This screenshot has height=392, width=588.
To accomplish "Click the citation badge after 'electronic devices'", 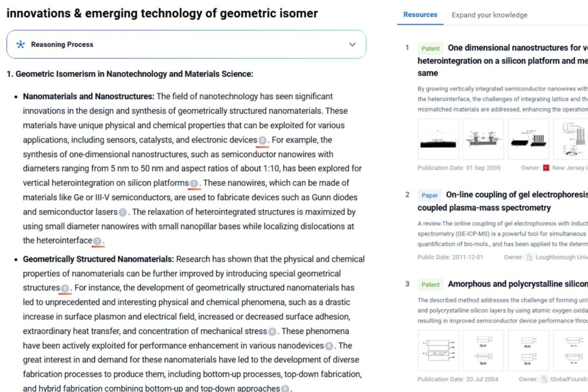I will pyautogui.click(x=262, y=140).
